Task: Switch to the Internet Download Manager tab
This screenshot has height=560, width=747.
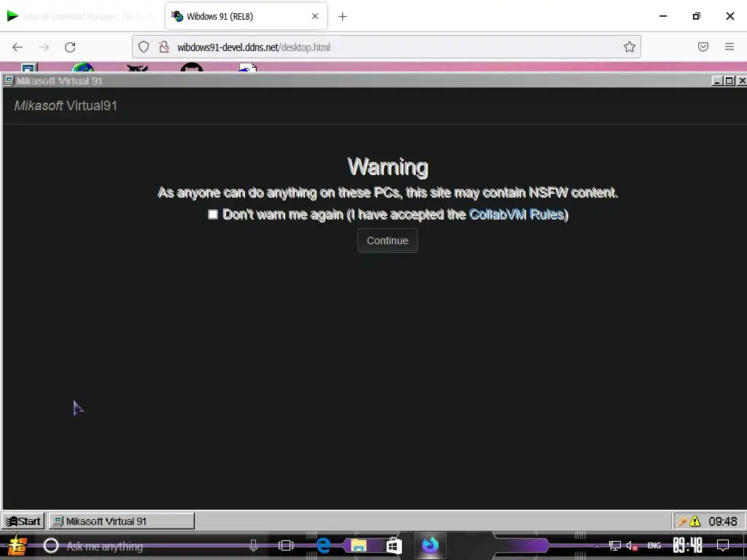Action: click(81, 16)
